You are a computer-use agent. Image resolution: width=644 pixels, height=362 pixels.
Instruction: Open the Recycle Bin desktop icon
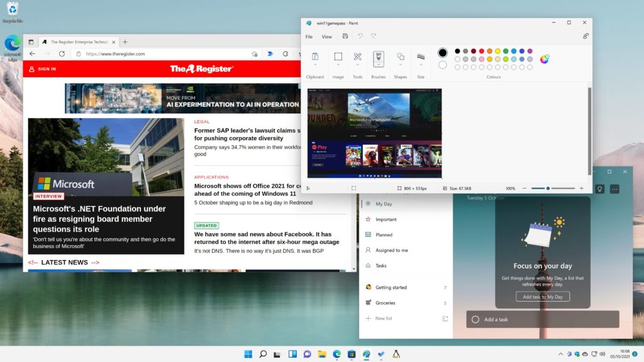coord(13,13)
